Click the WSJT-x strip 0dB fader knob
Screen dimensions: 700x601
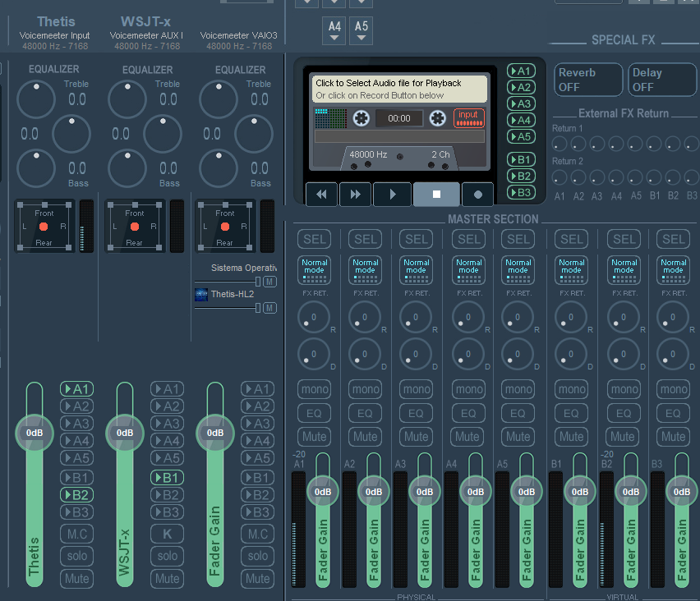click(125, 433)
